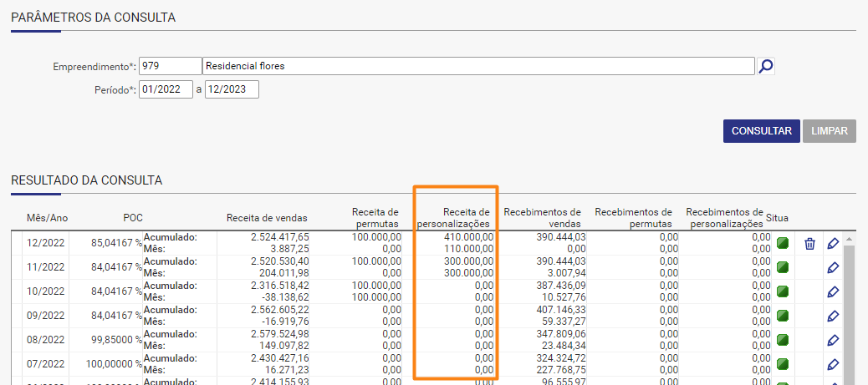Click the Receita de personalizações column header
This screenshot has width=868, height=385.
[x=453, y=218]
